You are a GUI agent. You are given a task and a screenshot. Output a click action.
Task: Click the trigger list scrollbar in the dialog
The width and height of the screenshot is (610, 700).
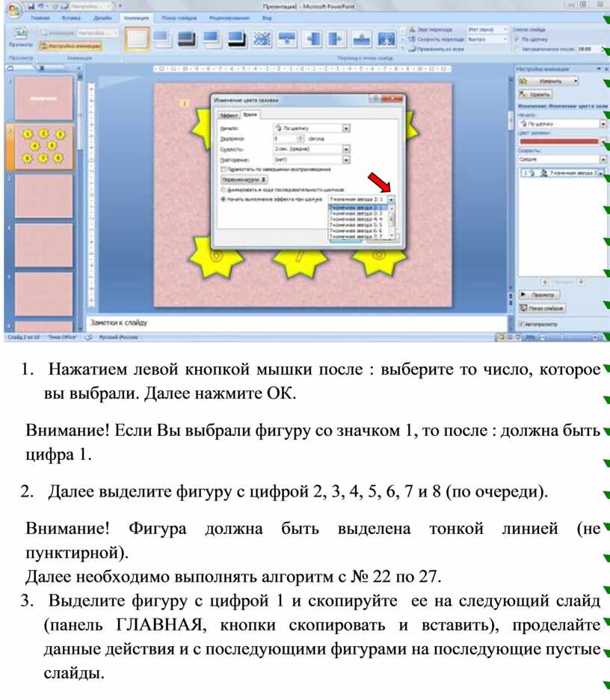click(x=392, y=221)
